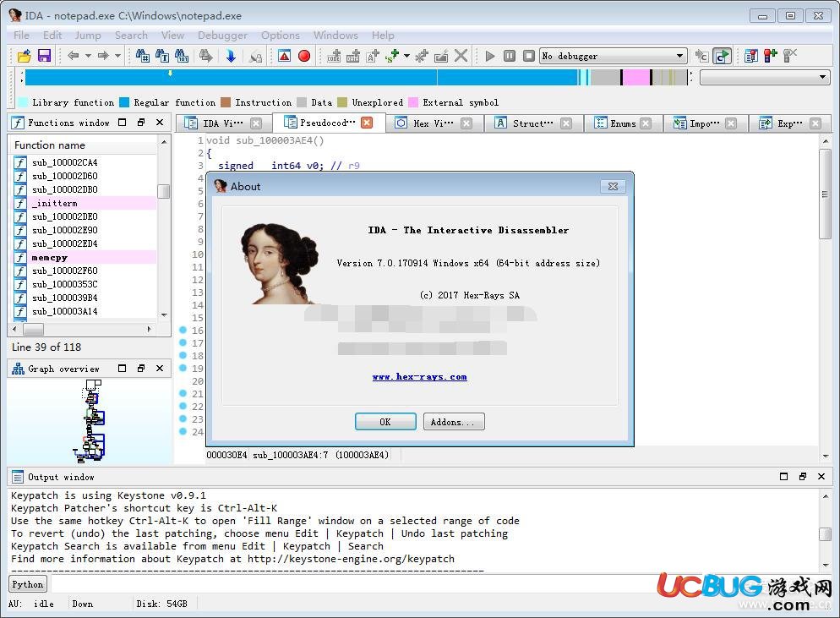Close the Graph overview panel
The height and width of the screenshot is (618, 840).
pyautogui.click(x=160, y=369)
